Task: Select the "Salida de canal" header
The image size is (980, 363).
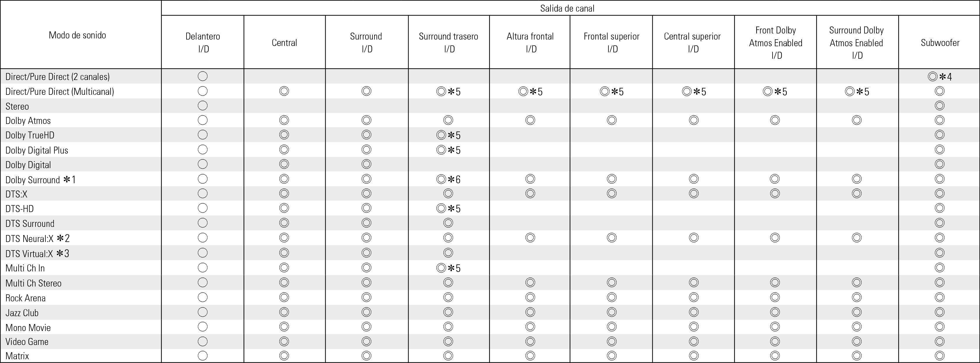Action: (567, 8)
